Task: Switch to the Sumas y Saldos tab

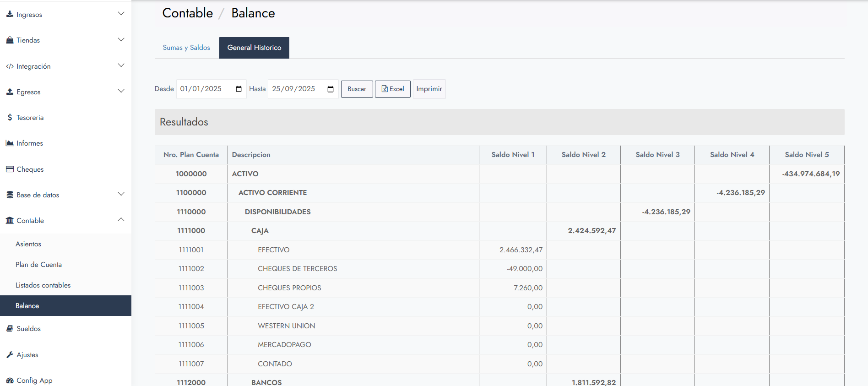Action: tap(186, 48)
